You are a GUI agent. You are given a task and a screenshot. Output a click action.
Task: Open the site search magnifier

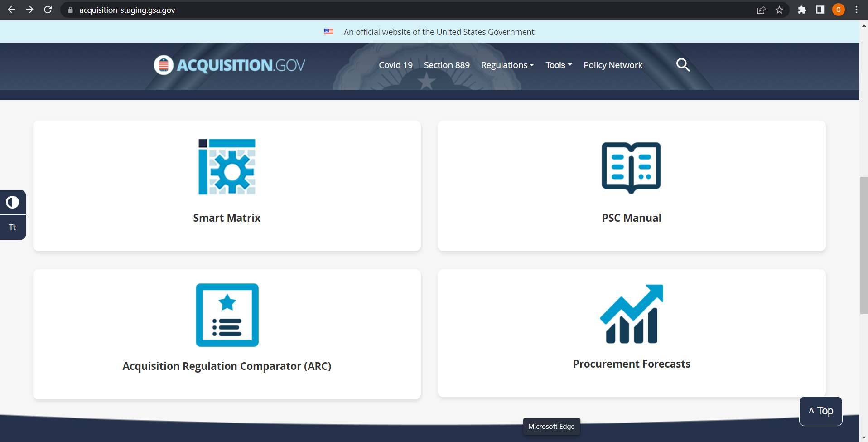(x=683, y=65)
